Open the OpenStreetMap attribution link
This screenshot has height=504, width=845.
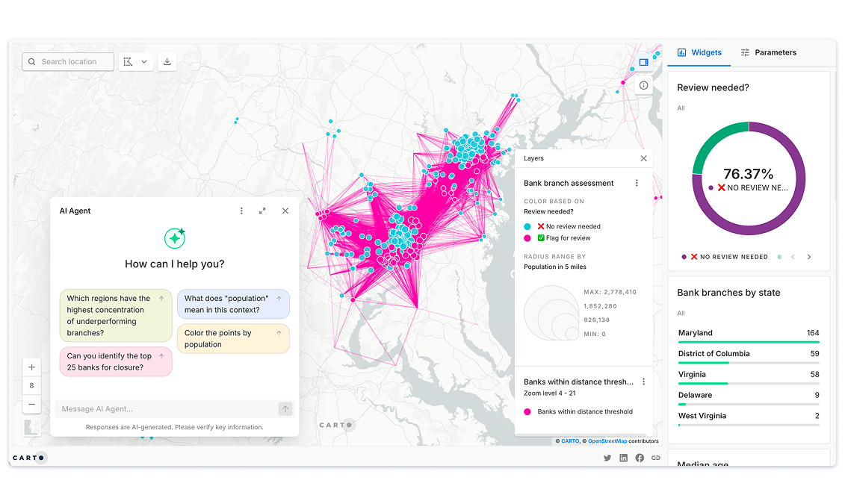[607, 441]
